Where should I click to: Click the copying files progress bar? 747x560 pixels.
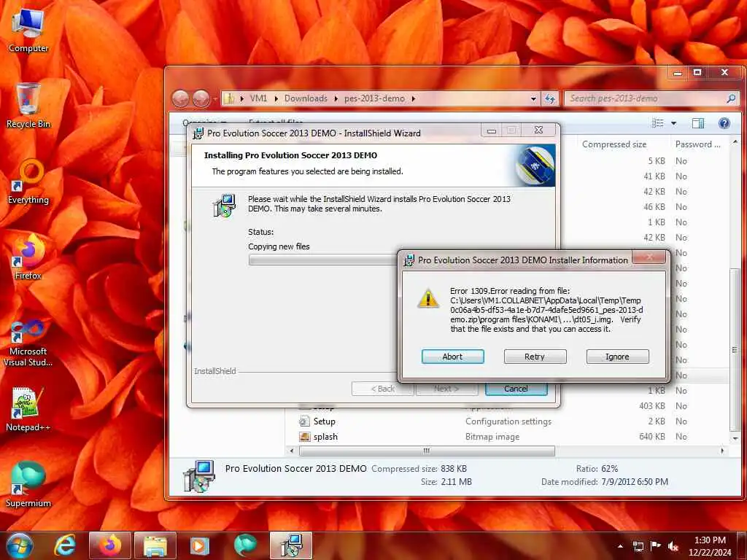pyautogui.click(x=322, y=260)
